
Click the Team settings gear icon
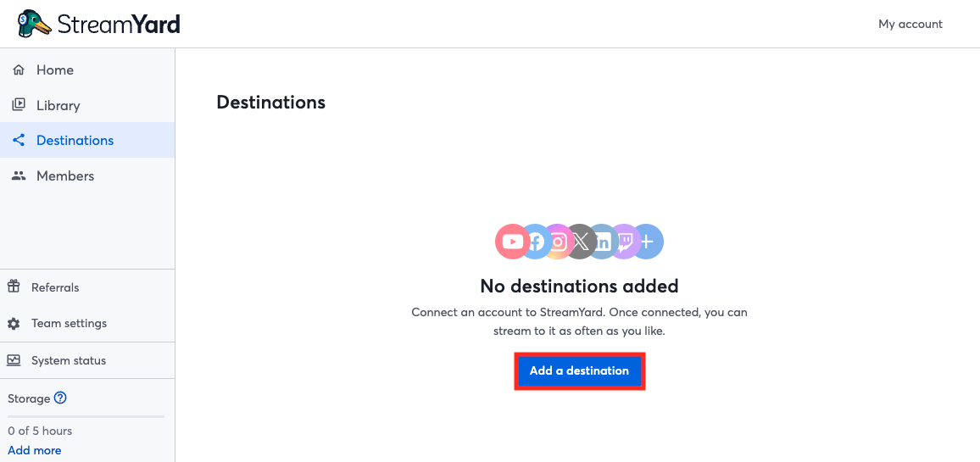click(13, 324)
